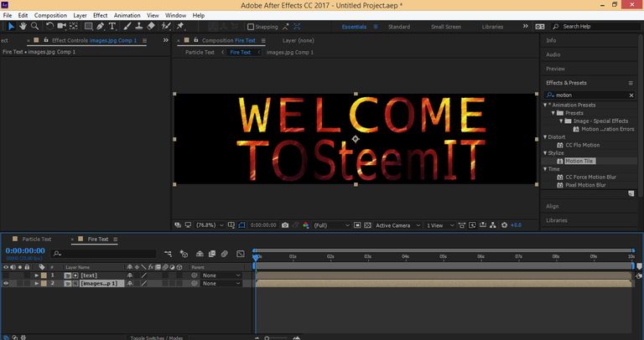Image resolution: width=644 pixels, height=340 pixels.
Task: Take a snapshot with the camera icon
Action: (285, 225)
